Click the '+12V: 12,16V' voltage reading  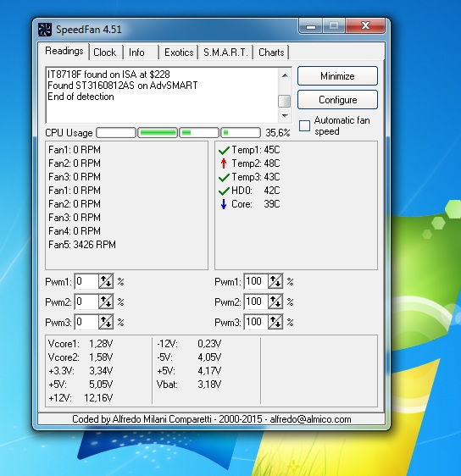click(x=81, y=398)
